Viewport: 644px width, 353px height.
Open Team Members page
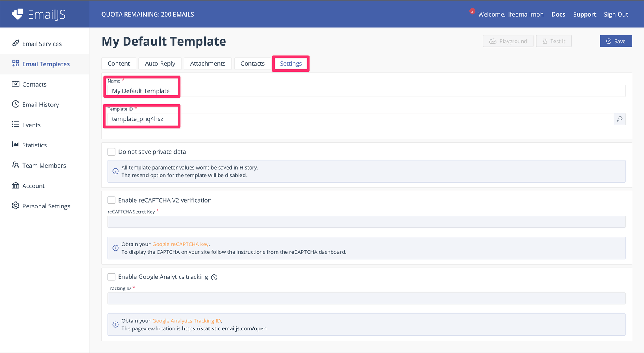point(44,166)
